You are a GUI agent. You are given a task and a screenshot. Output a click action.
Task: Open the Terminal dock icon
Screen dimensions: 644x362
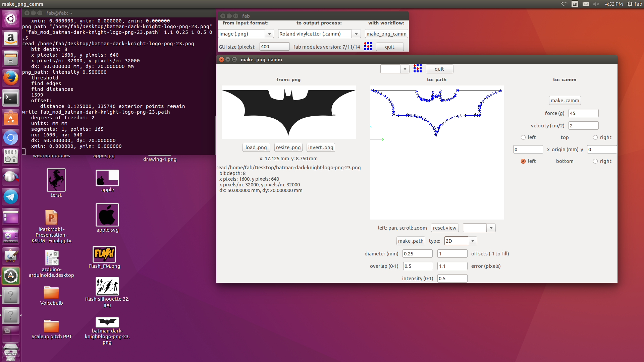11,98
